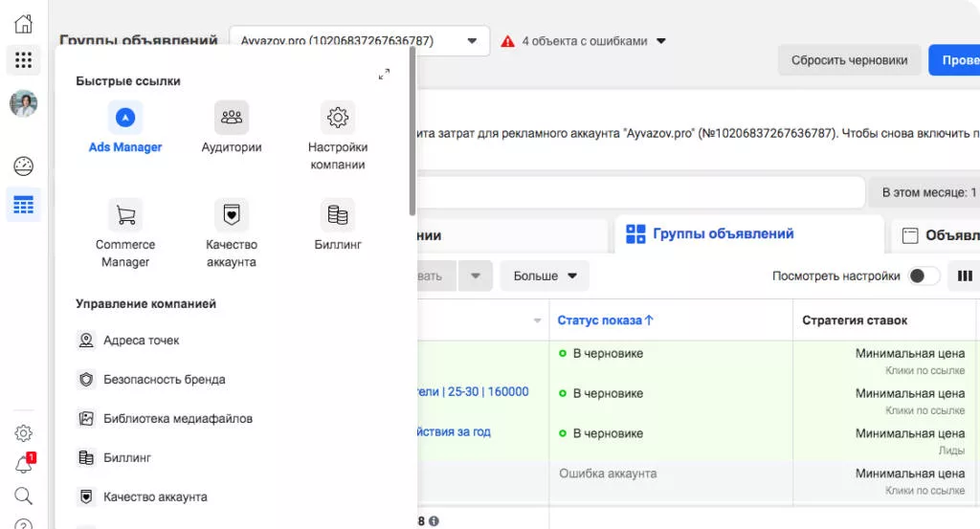The width and height of the screenshot is (980, 529).
Task: Click the search magnifier icon in sidebar
Action: click(x=23, y=496)
